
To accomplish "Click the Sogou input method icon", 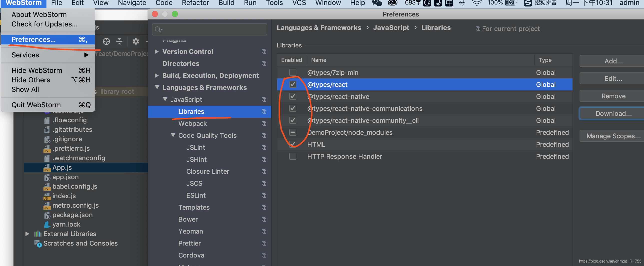I will [x=528, y=3].
